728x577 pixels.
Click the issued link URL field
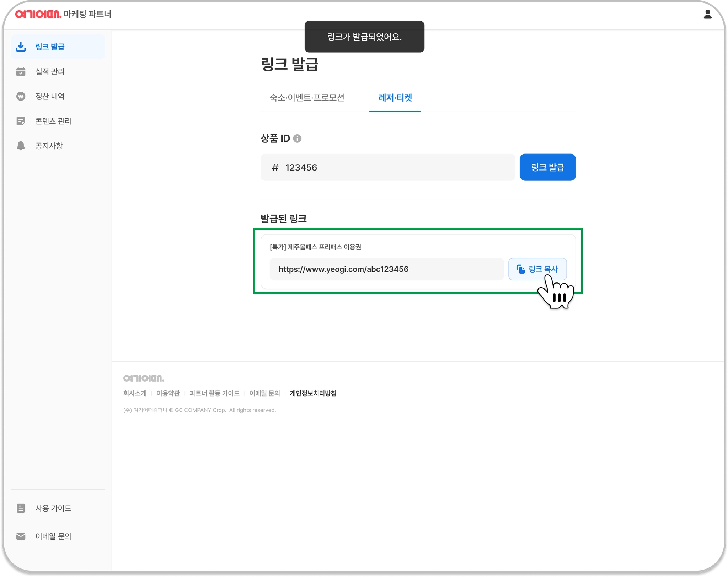386,269
